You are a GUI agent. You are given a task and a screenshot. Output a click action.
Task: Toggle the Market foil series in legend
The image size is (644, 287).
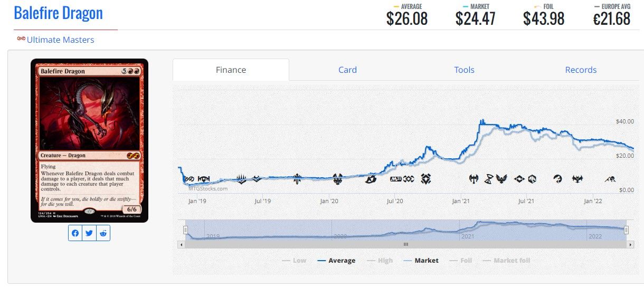coord(506,261)
